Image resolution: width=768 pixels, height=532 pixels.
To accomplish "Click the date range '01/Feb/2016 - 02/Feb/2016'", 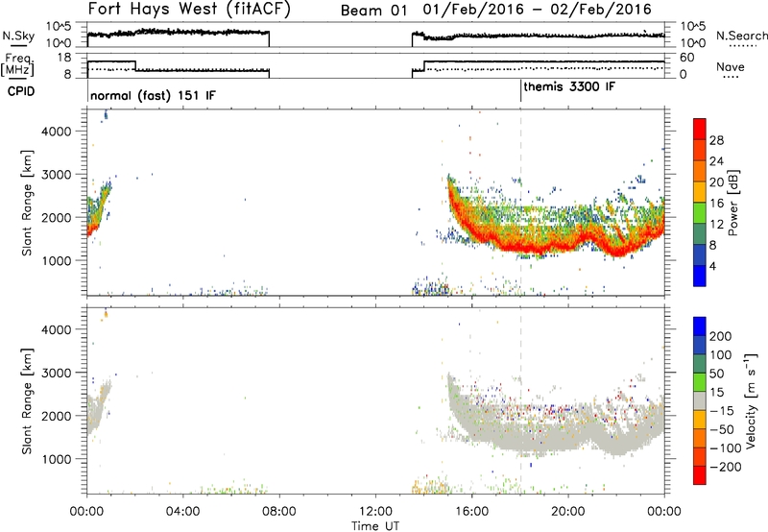I will pyautogui.click(x=537, y=10).
